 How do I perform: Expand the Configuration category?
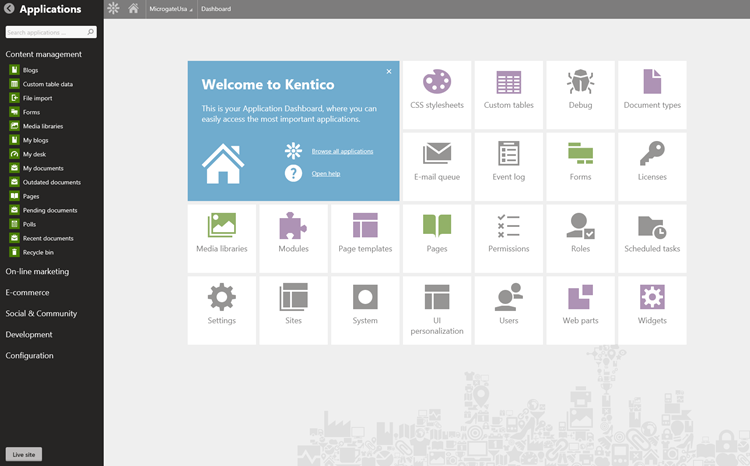pyautogui.click(x=29, y=356)
